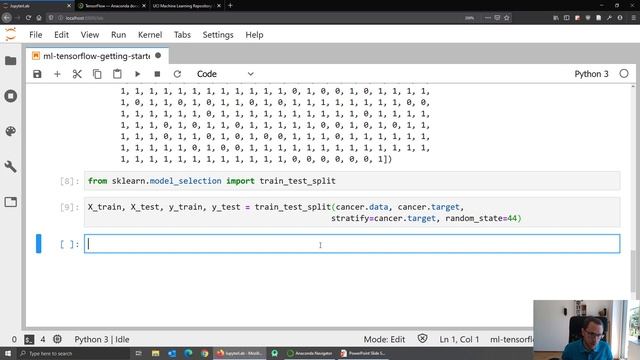
Task: Save the notebook with the disk icon
Action: point(37,74)
